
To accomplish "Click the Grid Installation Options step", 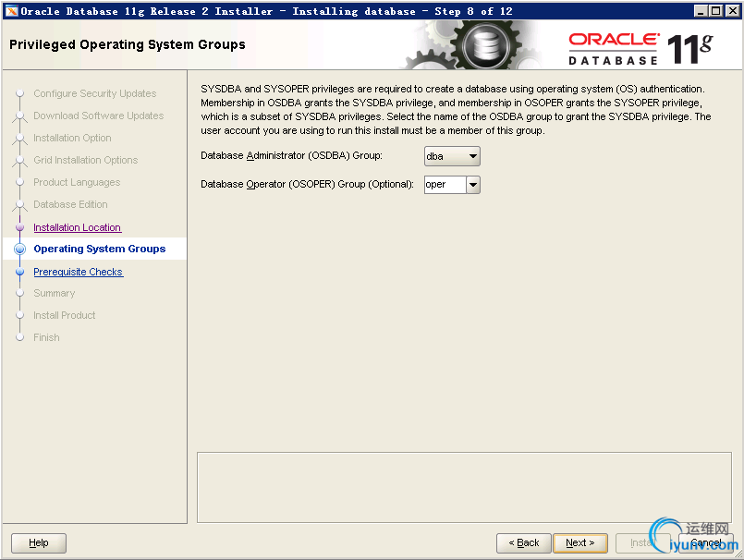I will (x=86, y=161).
